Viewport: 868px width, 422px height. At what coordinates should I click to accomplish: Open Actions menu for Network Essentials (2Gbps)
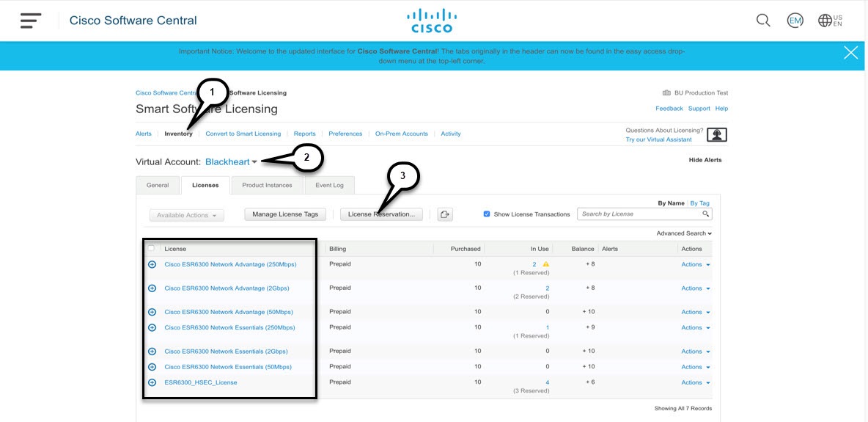pos(695,352)
